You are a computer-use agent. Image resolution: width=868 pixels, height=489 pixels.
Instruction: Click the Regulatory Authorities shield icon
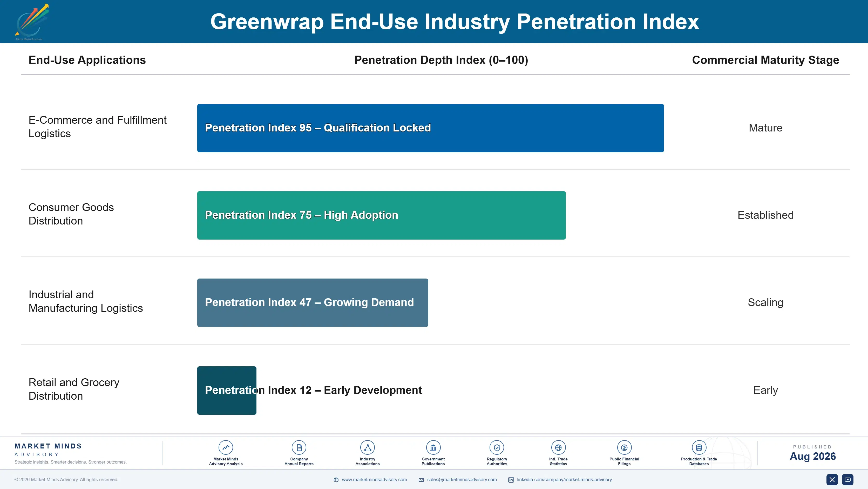coord(497,447)
